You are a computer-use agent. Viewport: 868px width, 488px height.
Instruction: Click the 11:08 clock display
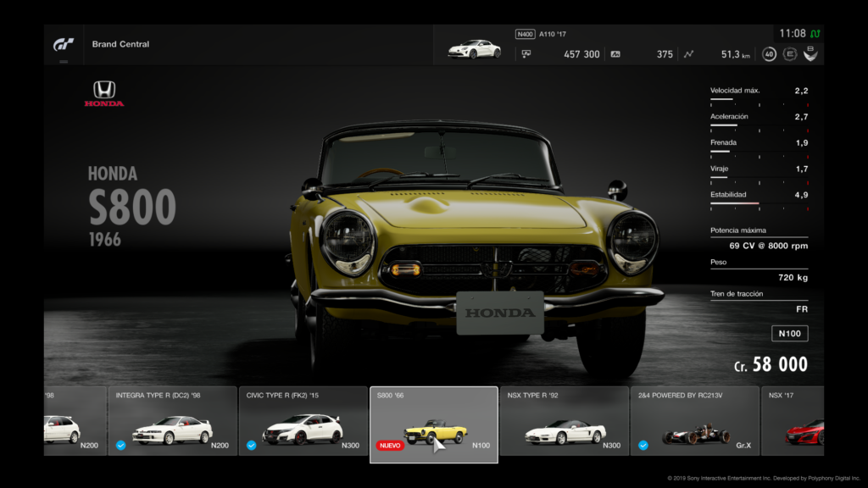pyautogui.click(x=793, y=34)
